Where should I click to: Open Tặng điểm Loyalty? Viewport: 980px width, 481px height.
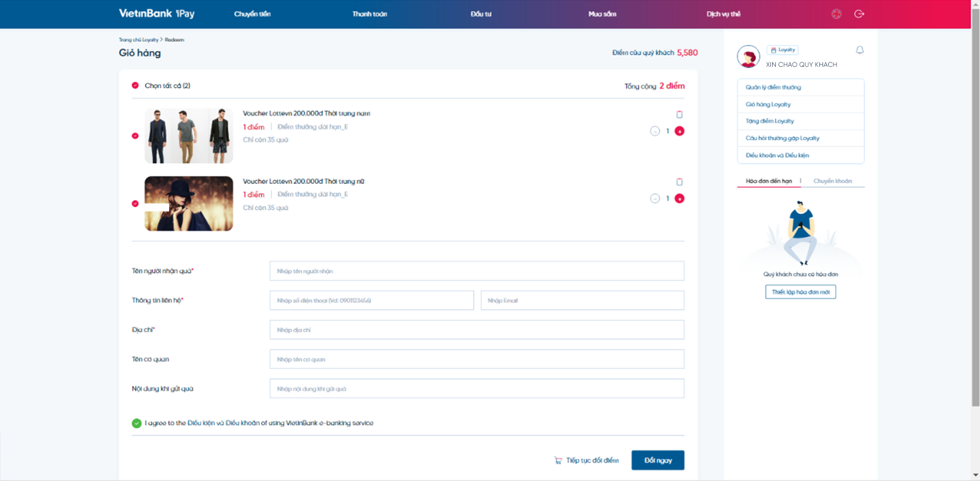click(x=800, y=121)
